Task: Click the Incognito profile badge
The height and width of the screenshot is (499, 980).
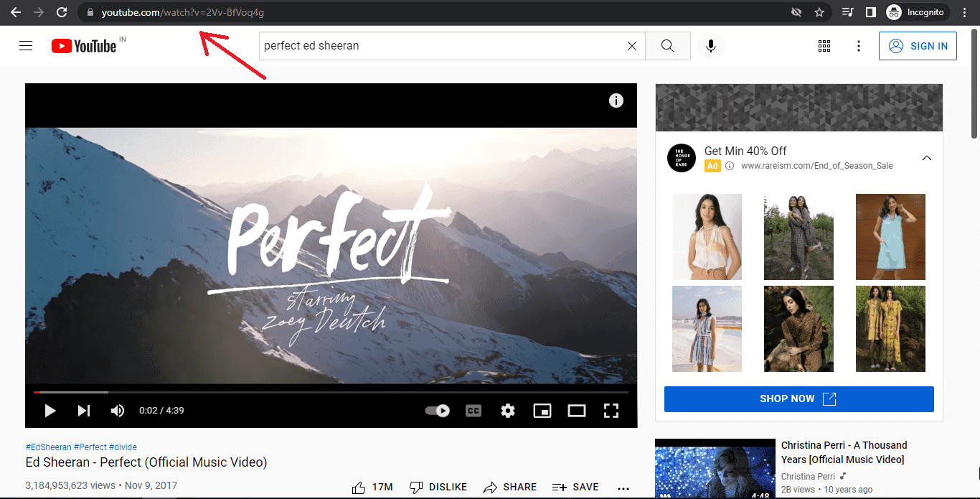Action: coord(918,12)
